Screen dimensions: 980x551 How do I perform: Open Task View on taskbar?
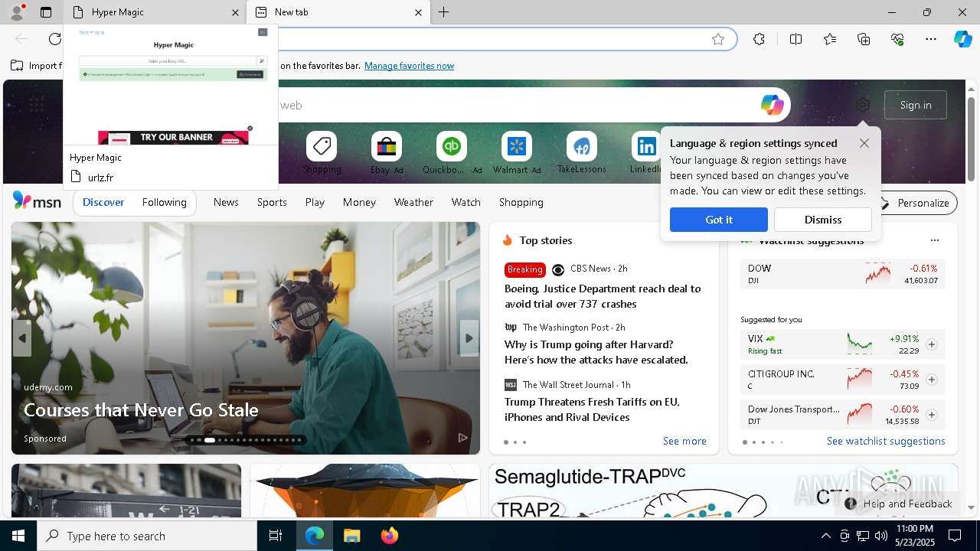[x=276, y=536]
